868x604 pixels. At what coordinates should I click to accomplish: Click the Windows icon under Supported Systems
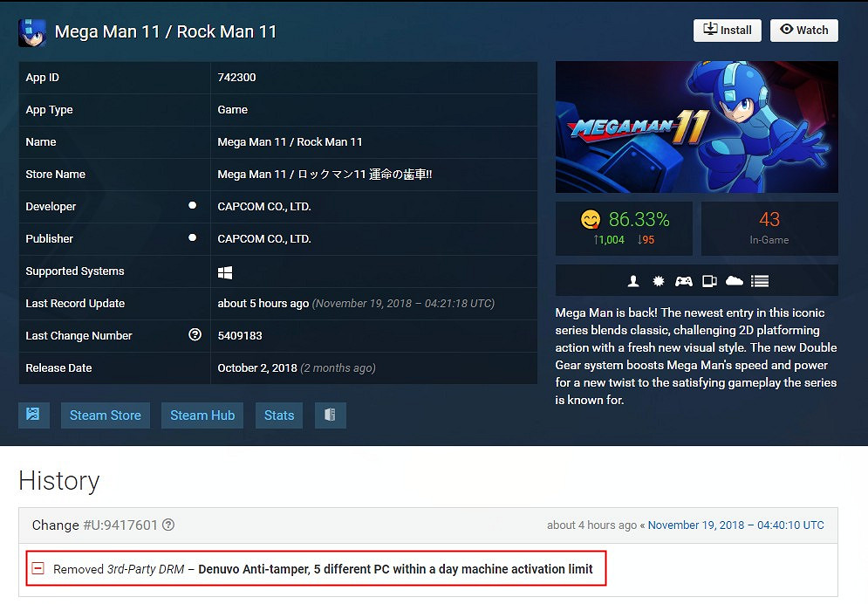pos(224,271)
